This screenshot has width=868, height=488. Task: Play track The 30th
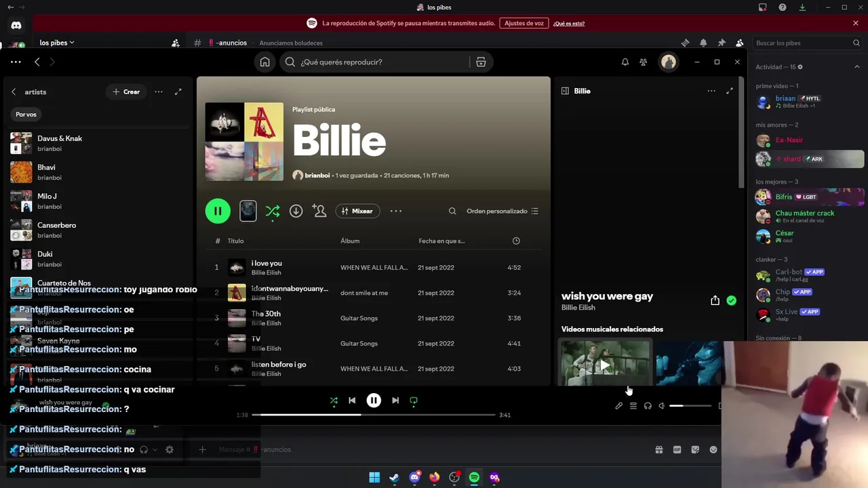pyautogui.click(x=266, y=314)
